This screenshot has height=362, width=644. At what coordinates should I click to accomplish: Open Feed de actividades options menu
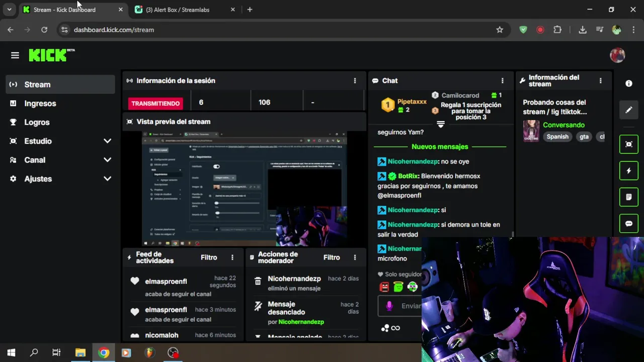[x=232, y=257]
